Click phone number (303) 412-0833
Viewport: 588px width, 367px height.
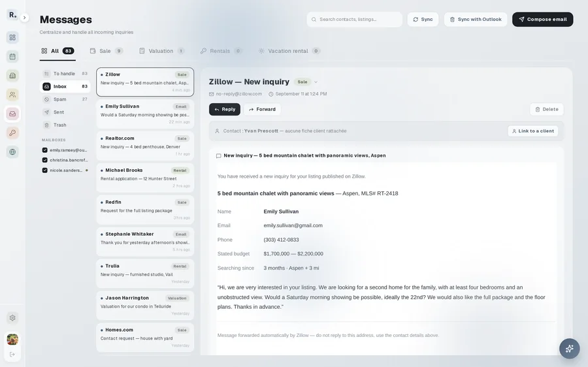click(281, 240)
